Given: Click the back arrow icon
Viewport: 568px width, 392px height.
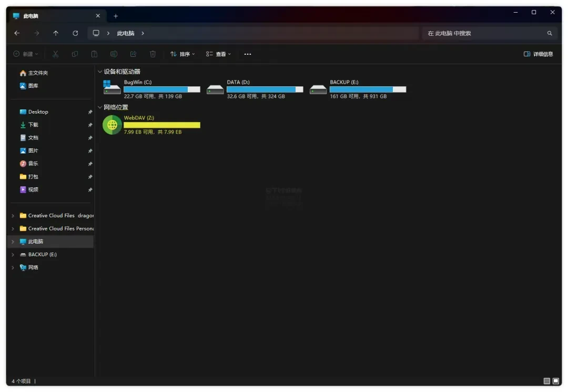Looking at the screenshot, I should point(17,33).
